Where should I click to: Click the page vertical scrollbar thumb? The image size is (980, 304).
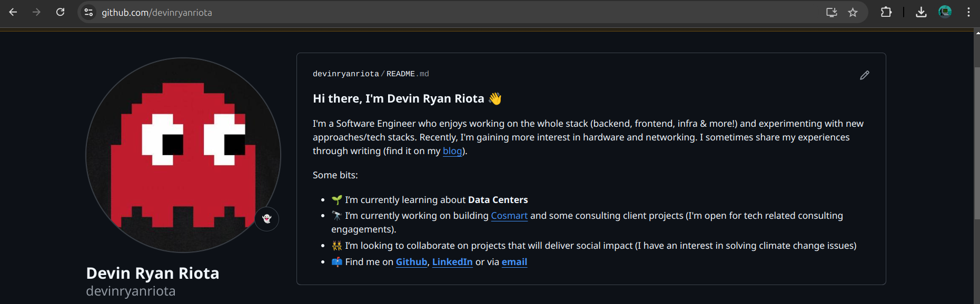977,143
